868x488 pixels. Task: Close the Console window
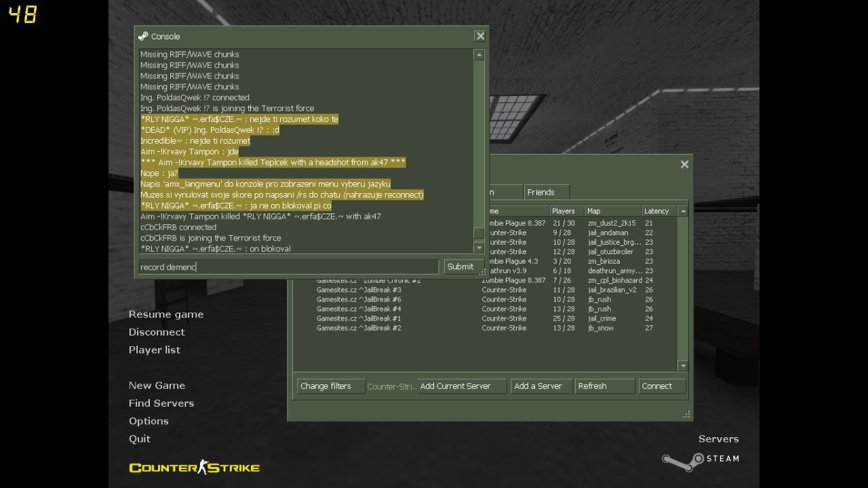coord(480,36)
